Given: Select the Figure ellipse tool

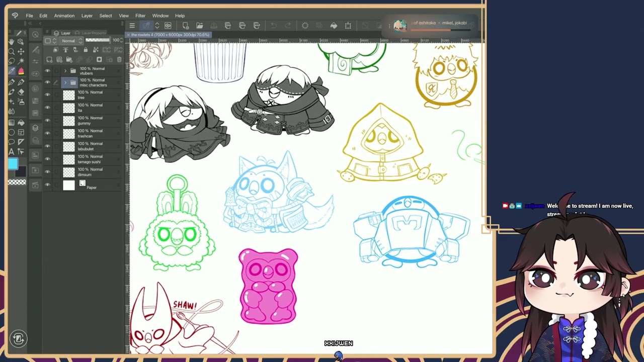Looking at the screenshot, I should [11, 133].
